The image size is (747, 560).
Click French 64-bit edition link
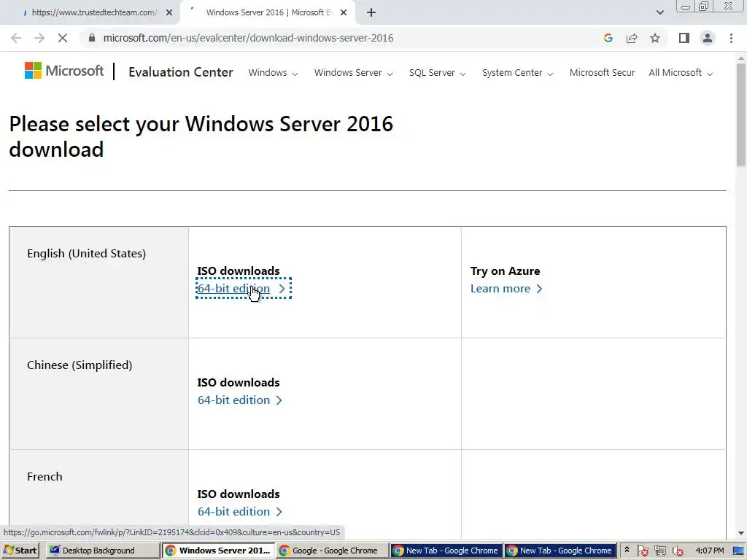pos(240,511)
